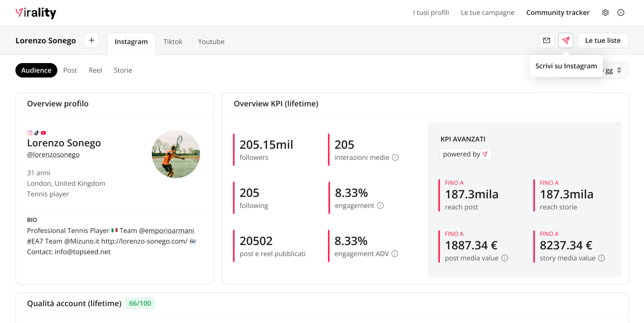Click the plus icon beside Lorenzo Sonego

coord(92,40)
